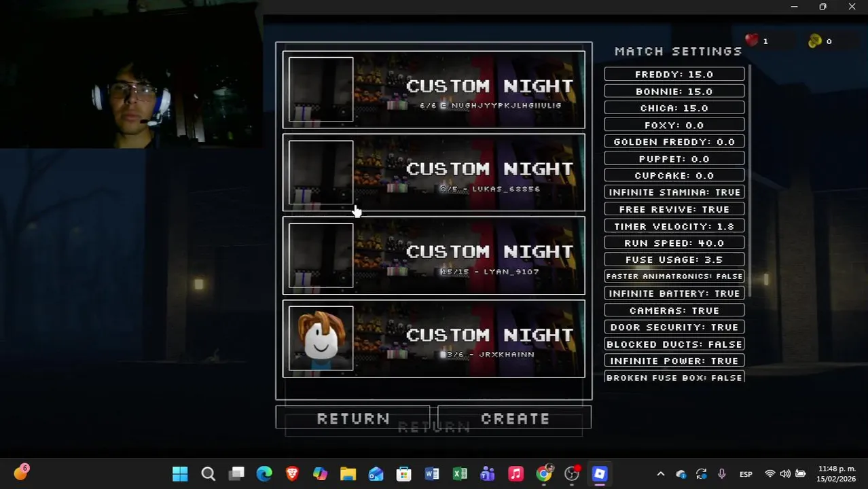The height and width of the screenshot is (489, 868).
Task: Toggle the Cameras setting
Action: click(x=674, y=310)
